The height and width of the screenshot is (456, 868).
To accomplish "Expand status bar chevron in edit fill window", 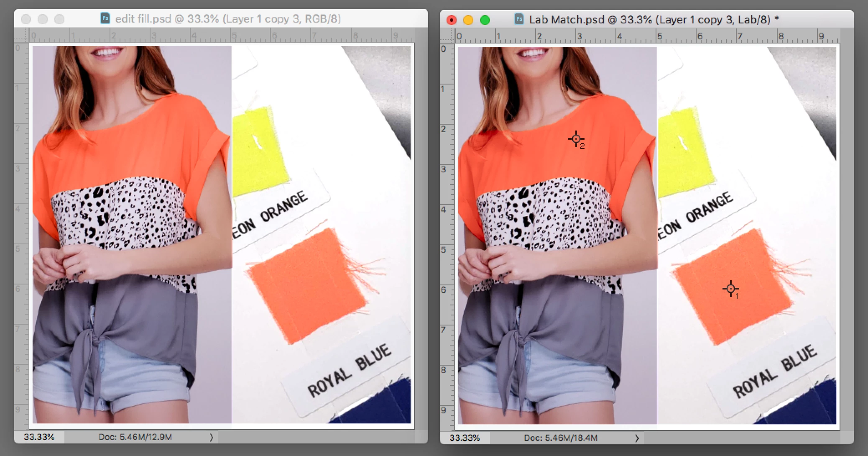I will (212, 437).
